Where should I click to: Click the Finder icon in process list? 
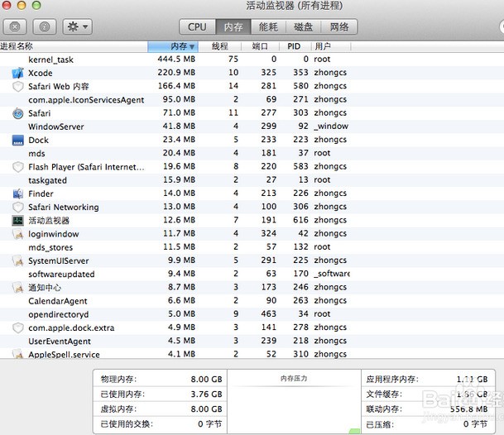[18, 194]
